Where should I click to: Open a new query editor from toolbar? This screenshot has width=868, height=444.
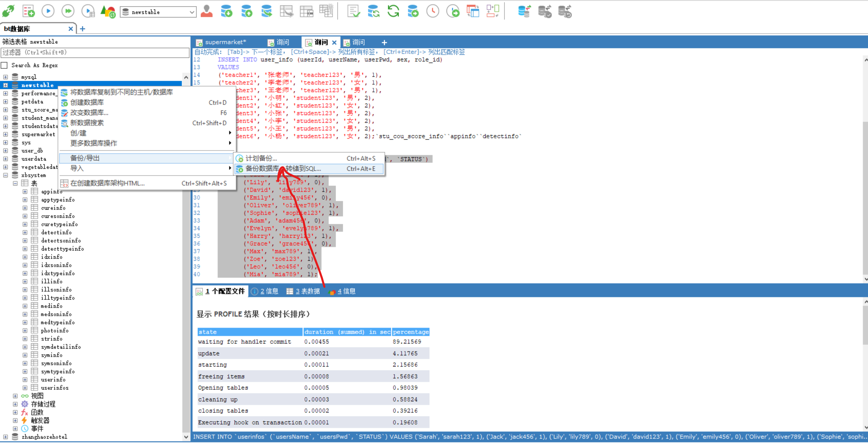pos(29,11)
